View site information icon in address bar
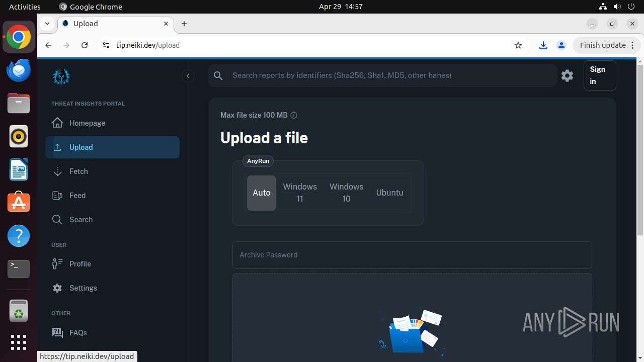The height and width of the screenshot is (362, 644). [106, 45]
